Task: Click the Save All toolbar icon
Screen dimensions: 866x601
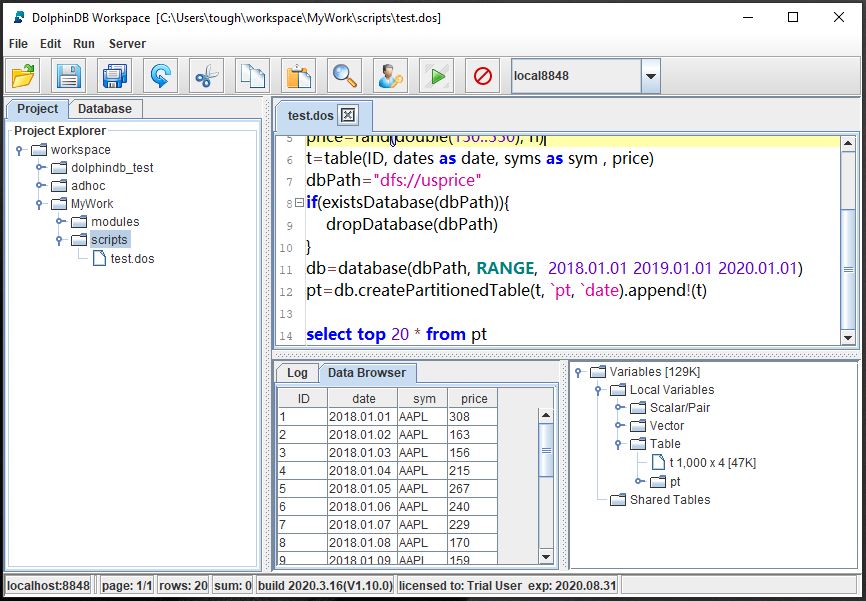Action: (x=114, y=76)
